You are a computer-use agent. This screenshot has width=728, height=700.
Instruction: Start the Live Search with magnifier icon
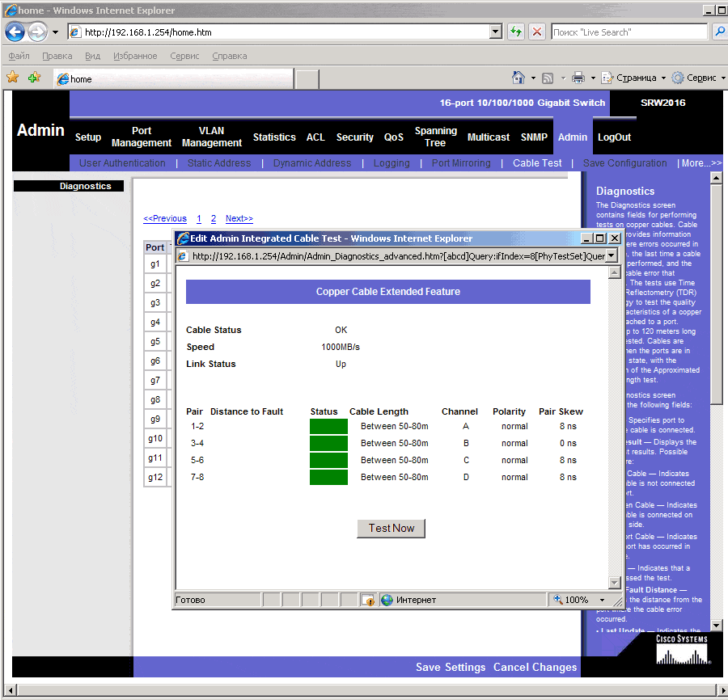click(719, 32)
